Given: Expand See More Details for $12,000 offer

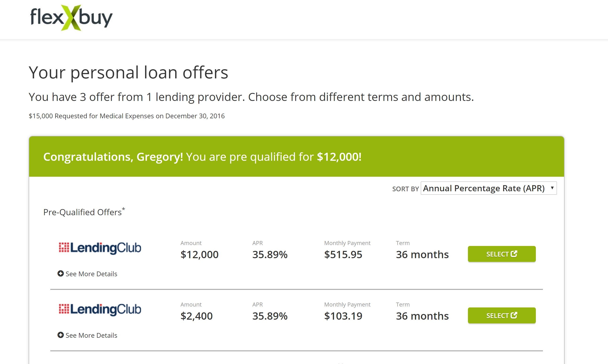Looking at the screenshot, I should point(91,274).
